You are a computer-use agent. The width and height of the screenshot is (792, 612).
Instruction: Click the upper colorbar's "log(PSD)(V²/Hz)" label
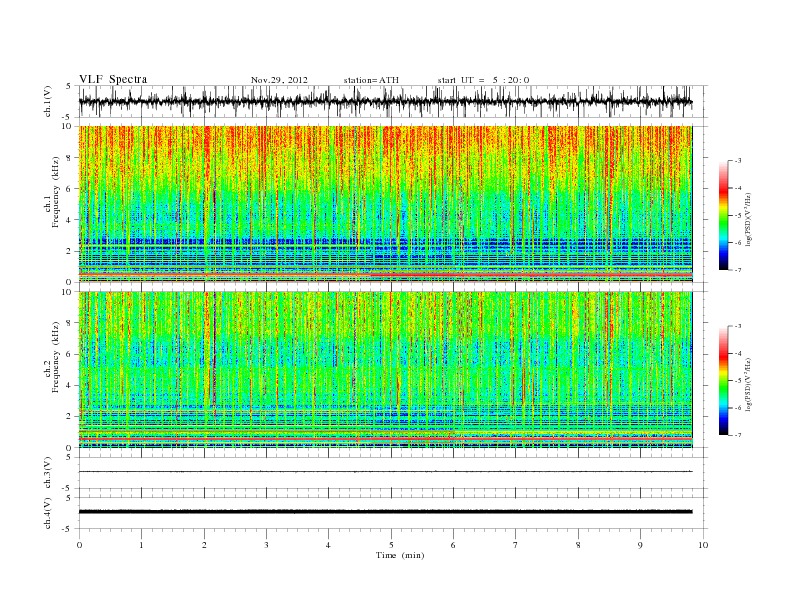click(x=748, y=218)
